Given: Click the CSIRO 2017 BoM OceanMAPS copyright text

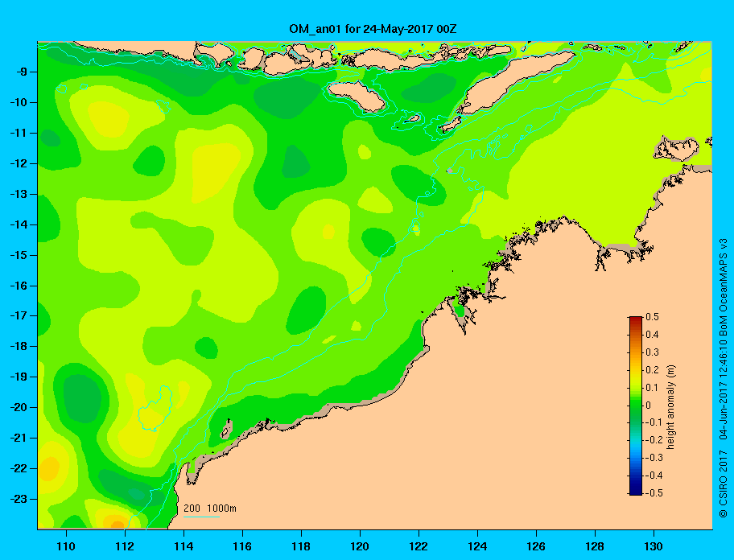Looking at the screenshot, I should (724, 377).
